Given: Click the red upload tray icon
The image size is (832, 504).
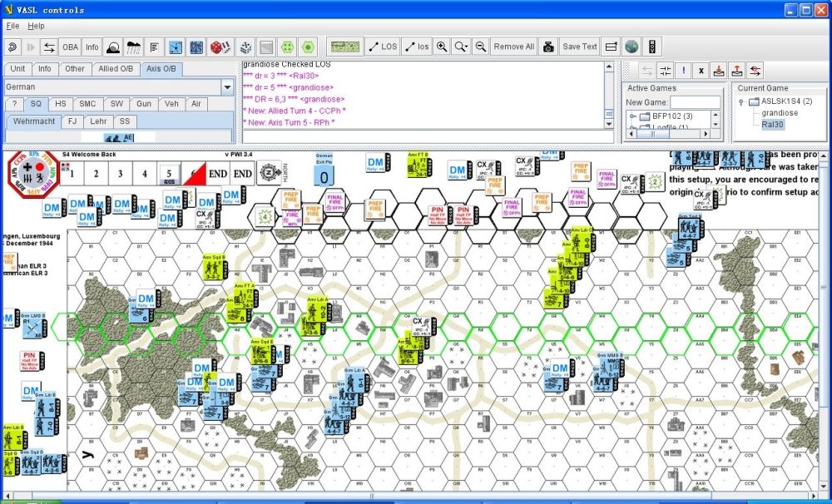Looking at the screenshot, I should [x=736, y=71].
